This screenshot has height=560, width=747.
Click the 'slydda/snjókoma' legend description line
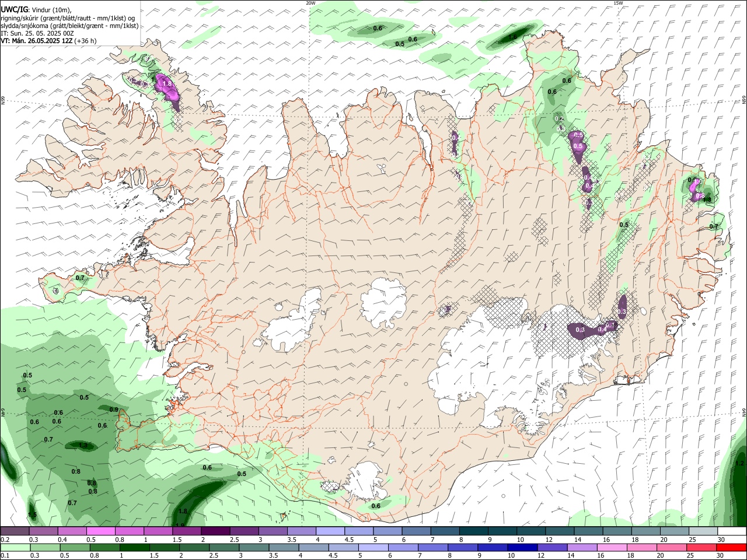point(69,26)
